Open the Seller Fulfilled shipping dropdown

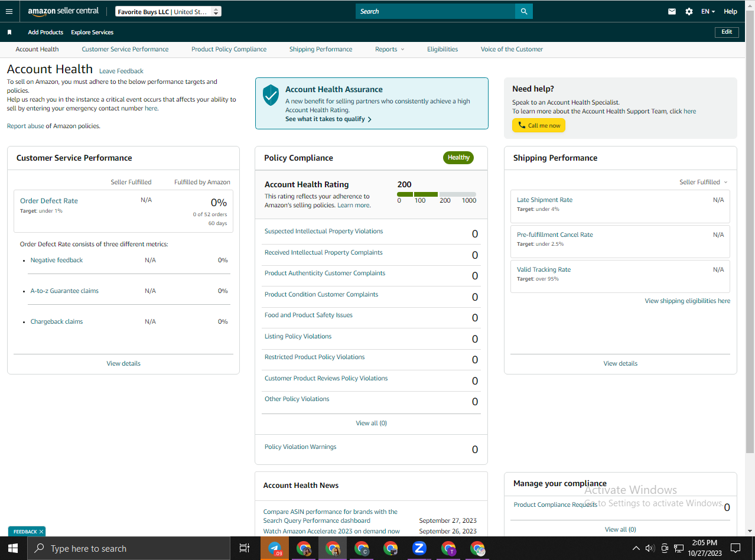[704, 182]
